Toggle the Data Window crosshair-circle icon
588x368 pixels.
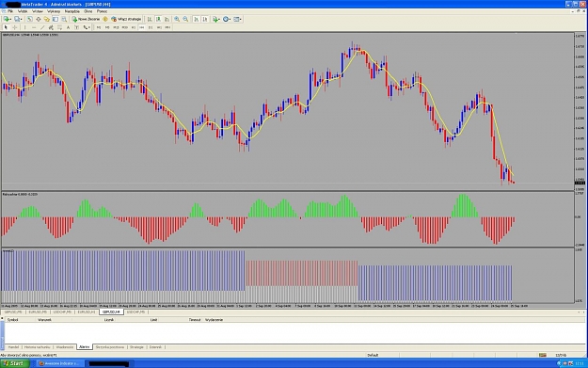pos(39,19)
